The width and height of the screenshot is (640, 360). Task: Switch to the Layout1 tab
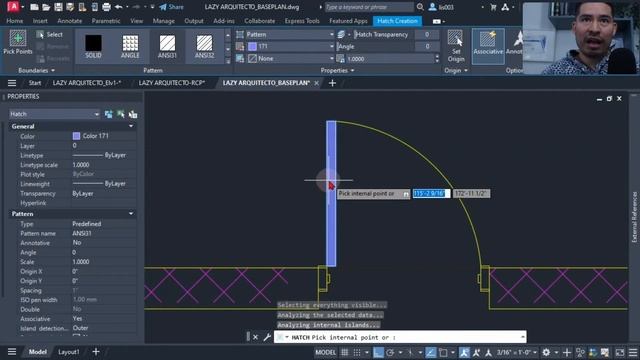(68, 352)
